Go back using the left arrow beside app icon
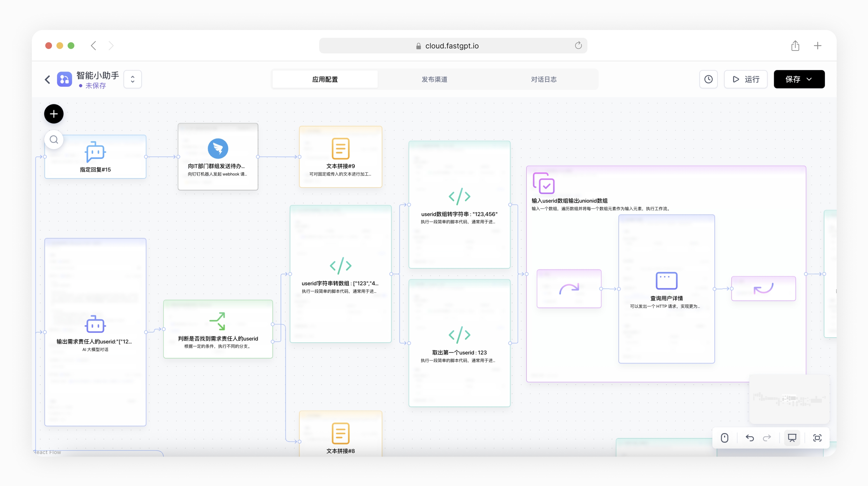 [48, 80]
